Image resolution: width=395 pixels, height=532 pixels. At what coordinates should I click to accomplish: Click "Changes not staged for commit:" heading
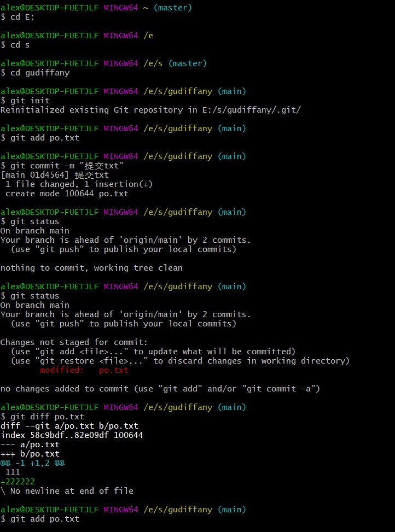(74, 342)
